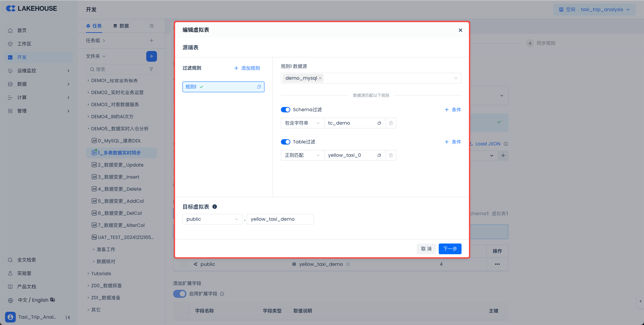Disable 启用扩展字段 switch

click(x=179, y=294)
